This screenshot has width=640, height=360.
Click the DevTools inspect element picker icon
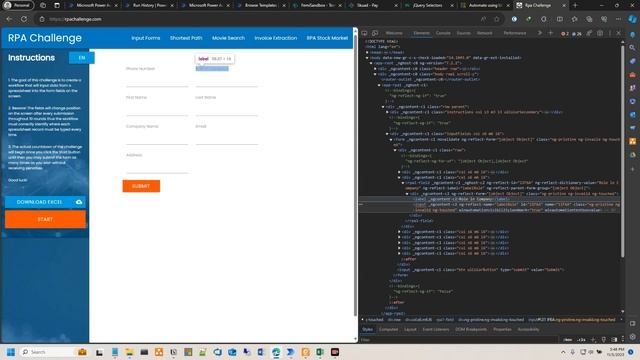[364, 33]
